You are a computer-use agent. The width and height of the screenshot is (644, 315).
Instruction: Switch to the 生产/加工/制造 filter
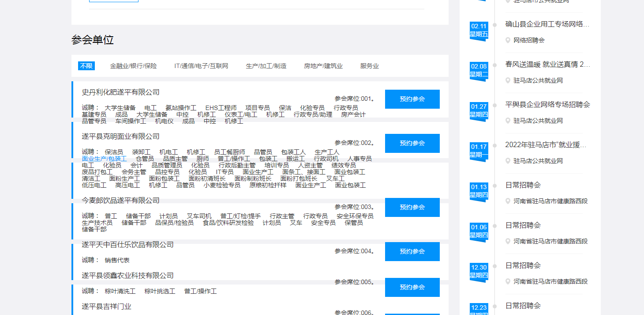point(266,66)
